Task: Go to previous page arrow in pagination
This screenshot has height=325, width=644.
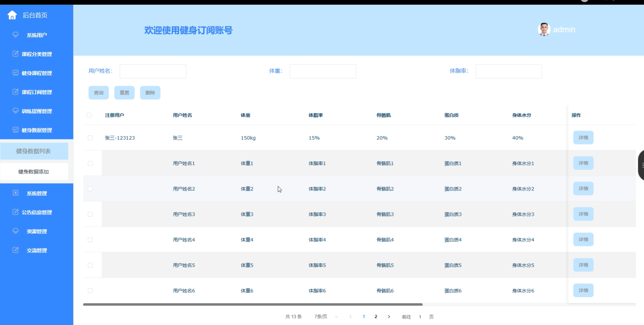Action: pos(351,317)
